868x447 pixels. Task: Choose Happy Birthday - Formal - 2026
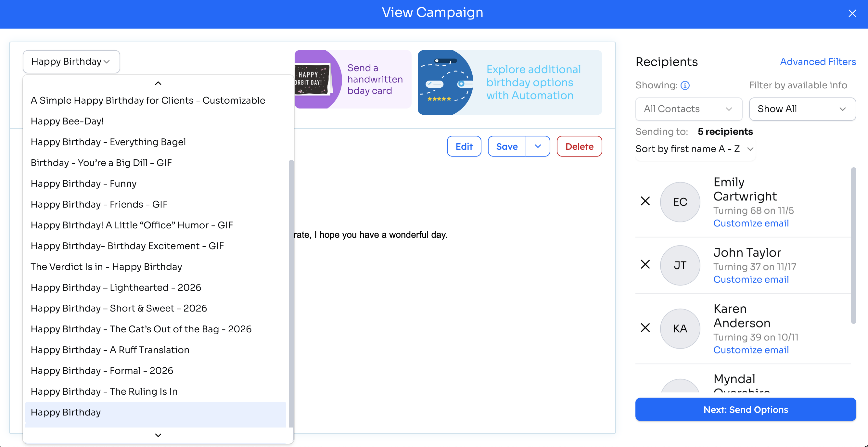[x=156, y=371]
